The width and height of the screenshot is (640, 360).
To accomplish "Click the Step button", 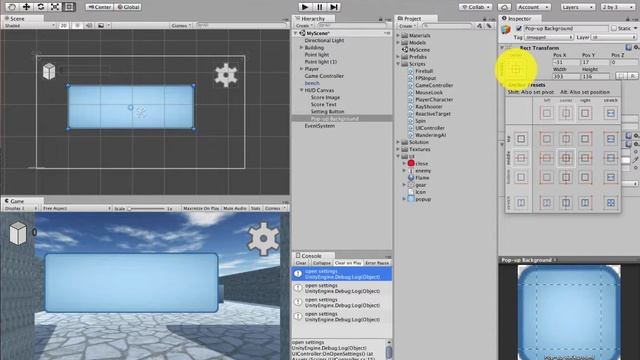I will coord(334,7).
